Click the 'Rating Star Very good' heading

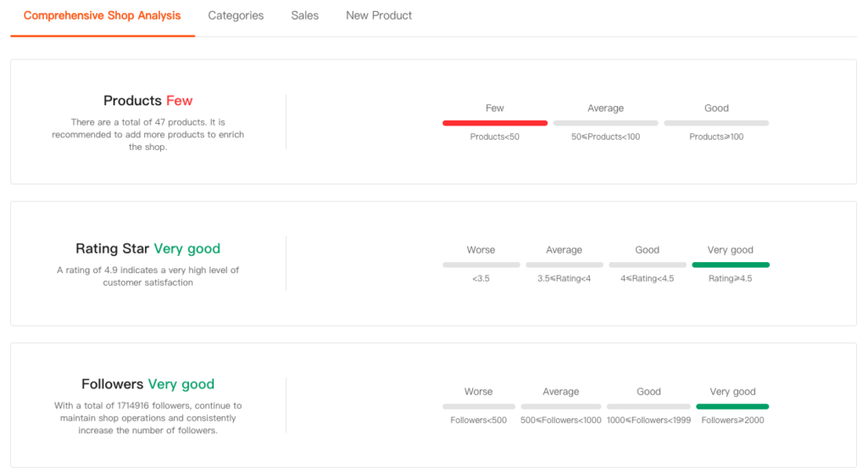(147, 248)
